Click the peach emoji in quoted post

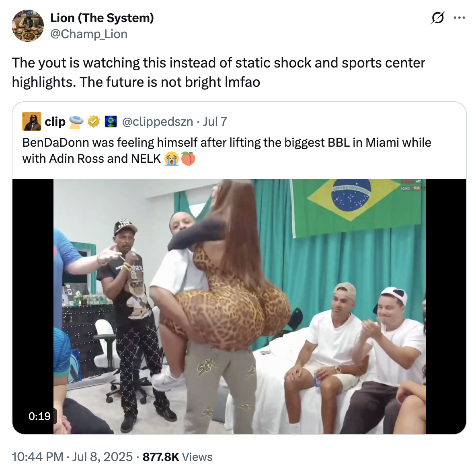(188, 159)
